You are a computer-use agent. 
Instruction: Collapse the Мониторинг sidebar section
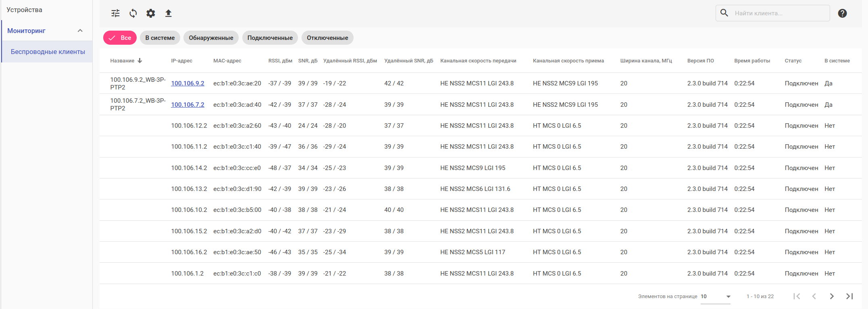click(80, 31)
